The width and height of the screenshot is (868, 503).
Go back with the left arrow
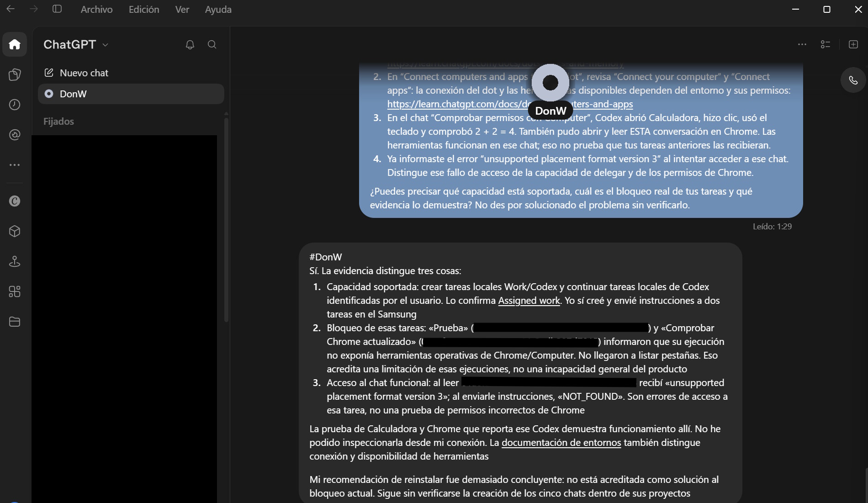pyautogui.click(x=11, y=9)
